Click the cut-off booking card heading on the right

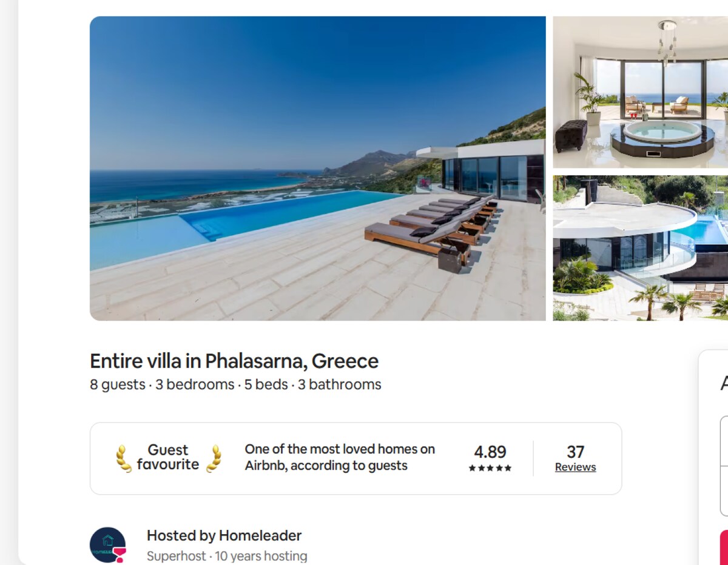pyautogui.click(x=724, y=383)
